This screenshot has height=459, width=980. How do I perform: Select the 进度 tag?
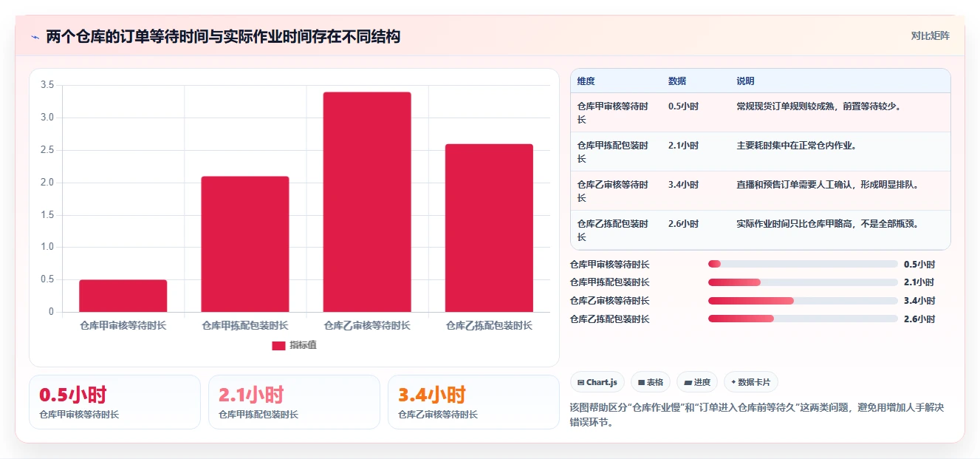[697, 382]
